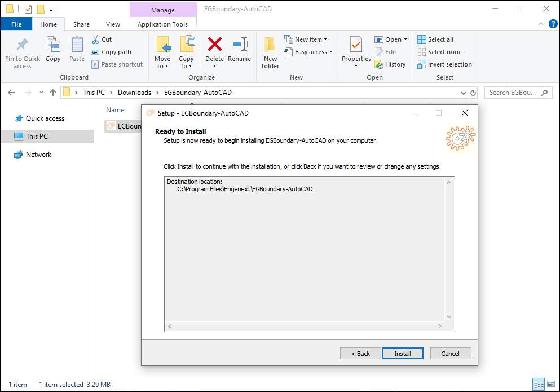Image resolution: width=560 pixels, height=392 pixels.
Task: Click the Manage contextual tab
Action: [x=163, y=10]
